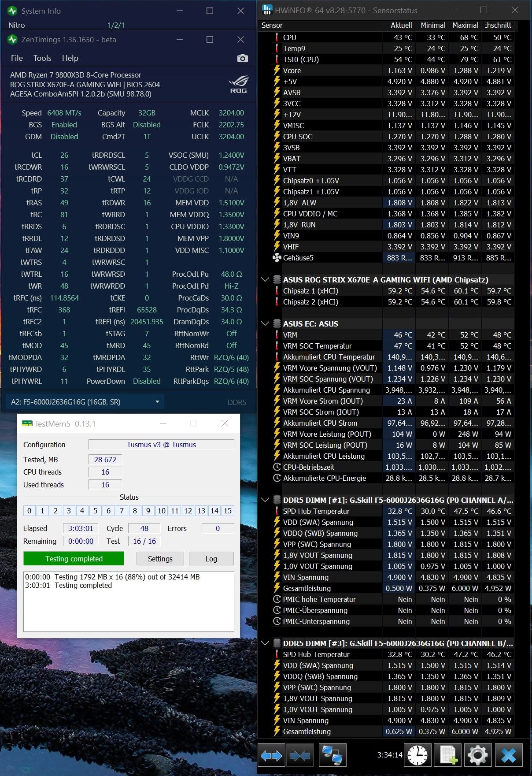Click the ZenTimings screenshot camera icon
The width and height of the screenshot is (532, 776).
click(242, 58)
